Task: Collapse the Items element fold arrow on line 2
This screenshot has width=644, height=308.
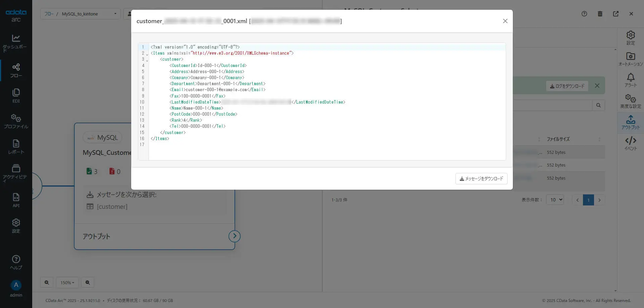Action: point(147,55)
